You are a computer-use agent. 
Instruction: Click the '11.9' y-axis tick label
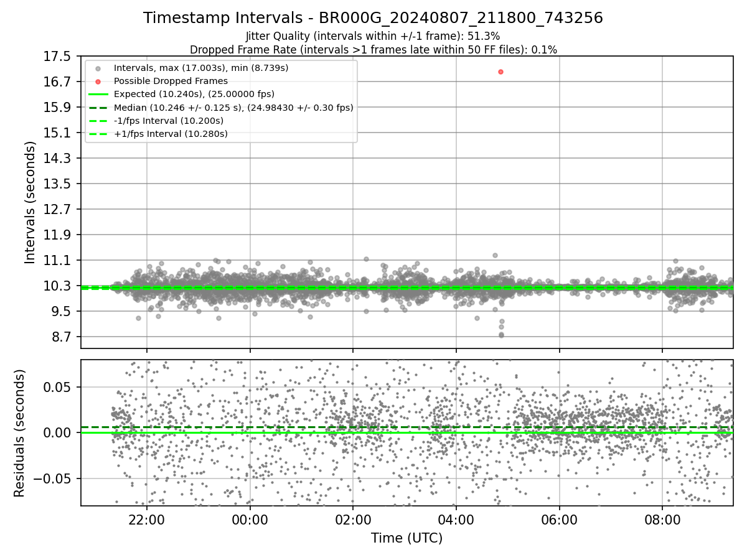tap(59, 235)
